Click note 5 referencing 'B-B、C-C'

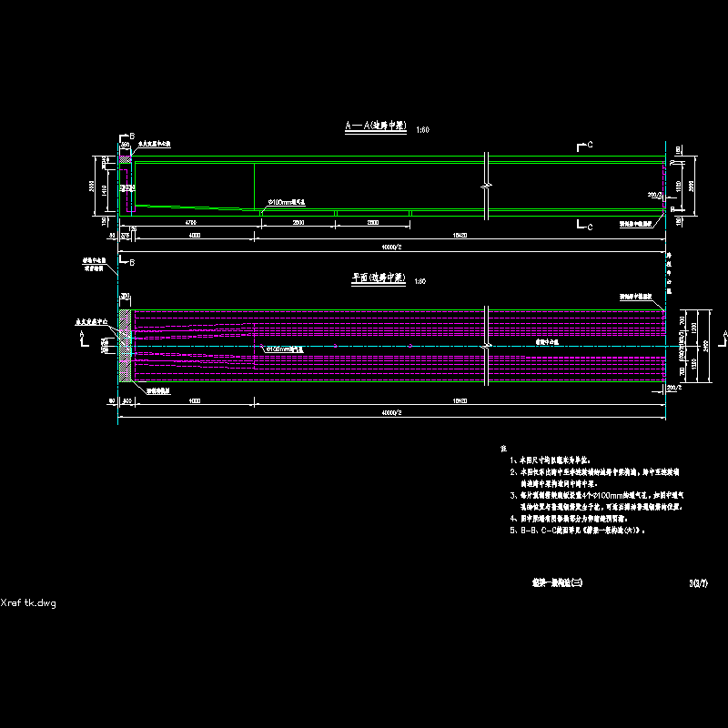[x=578, y=531]
